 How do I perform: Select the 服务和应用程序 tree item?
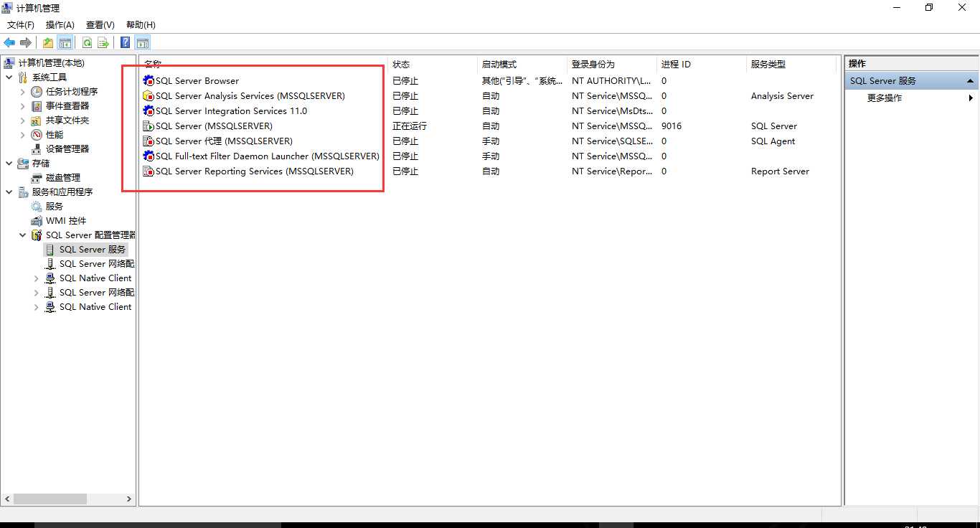pos(62,192)
